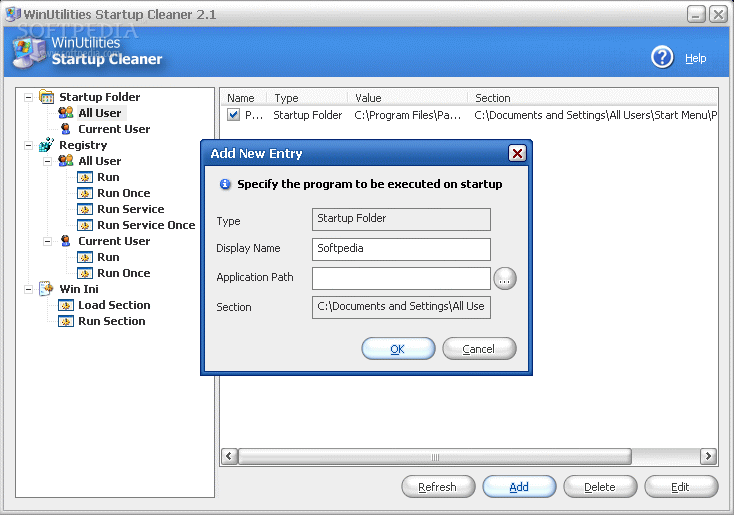The image size is (734, 515).
Task: Click the Load Section icon
Action: pos(66,305)
